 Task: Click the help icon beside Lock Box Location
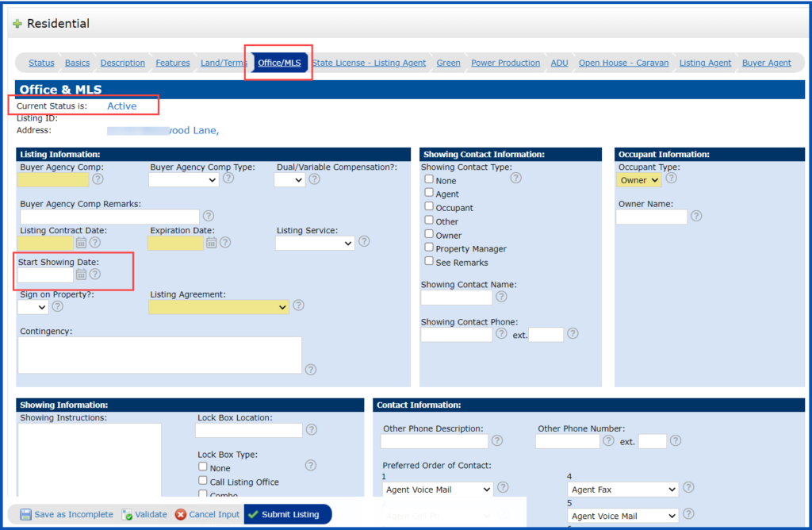coord(312,430)
